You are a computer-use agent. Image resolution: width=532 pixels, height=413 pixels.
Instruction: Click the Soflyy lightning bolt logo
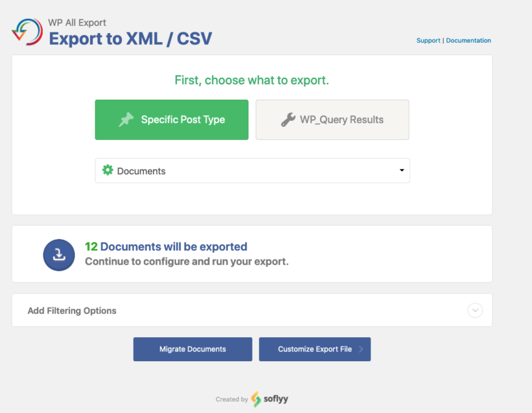[x=256, y=399]
